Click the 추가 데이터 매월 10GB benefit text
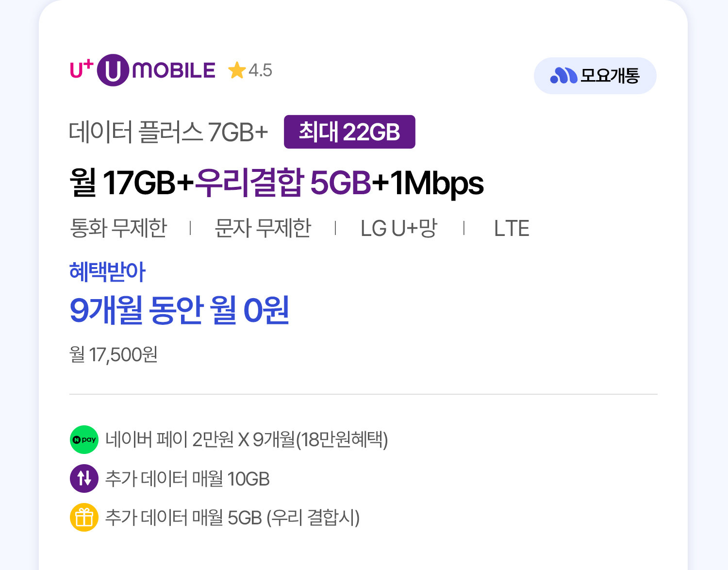Screen dimensions: 728x570 (x=187, y=479)
